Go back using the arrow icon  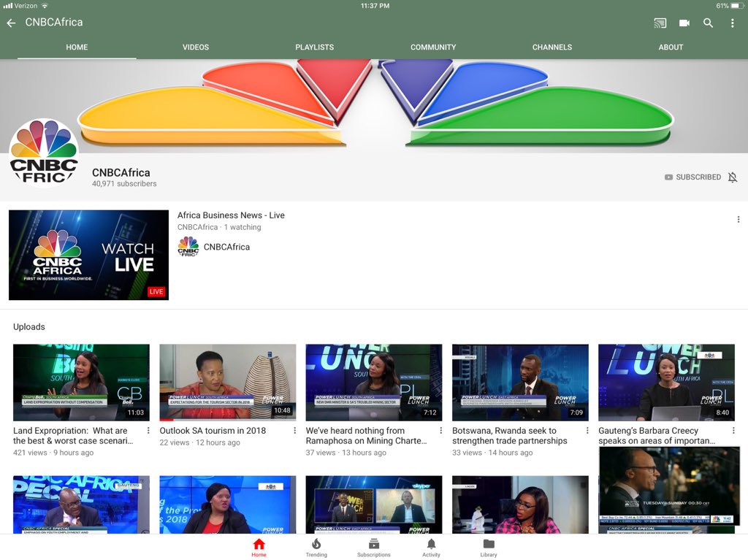[x=12, y=23]
